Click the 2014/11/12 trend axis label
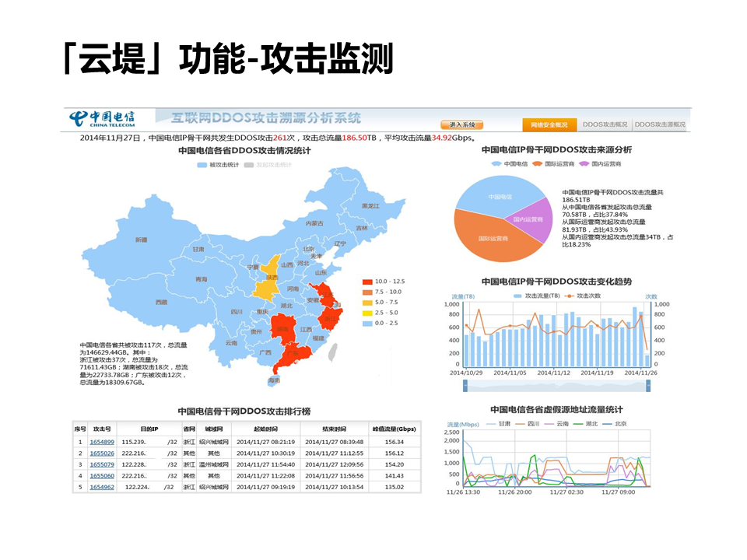The height and width of the screenshot is (560, 747). coord(553,373)
